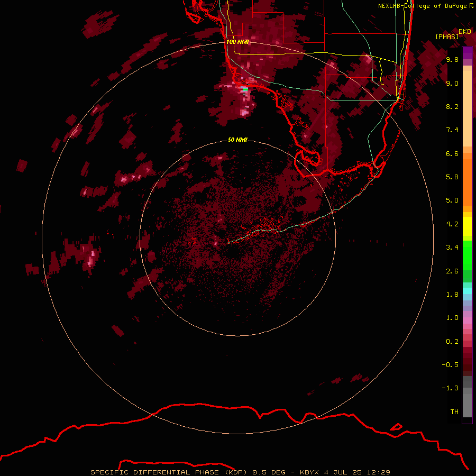Click the orange segment of the color bar

click(467, 180)
